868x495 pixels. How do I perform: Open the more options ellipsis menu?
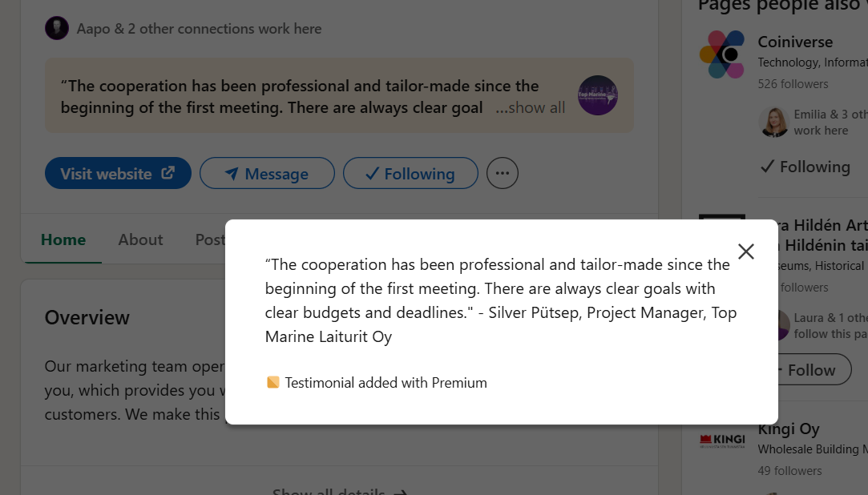(x=503, y=173)
